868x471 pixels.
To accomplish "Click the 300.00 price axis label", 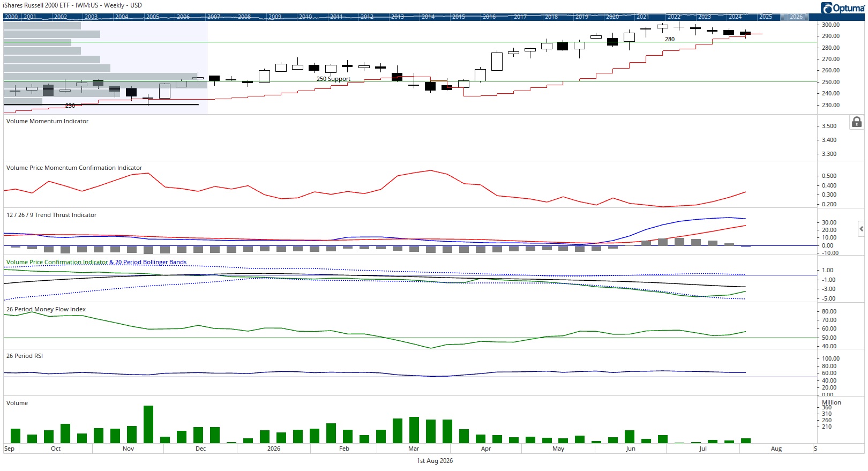I will tap(831, 25).
